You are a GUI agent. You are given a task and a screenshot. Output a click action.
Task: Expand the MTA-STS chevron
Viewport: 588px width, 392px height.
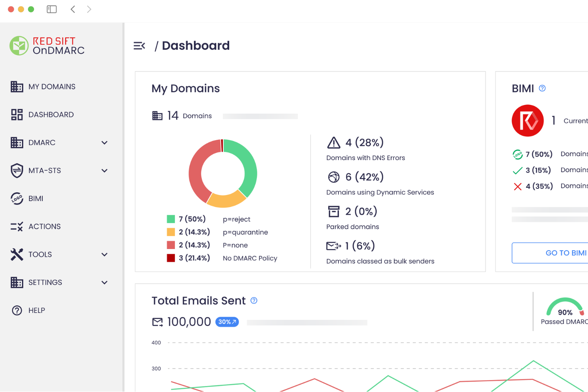(x=104, y=171)
